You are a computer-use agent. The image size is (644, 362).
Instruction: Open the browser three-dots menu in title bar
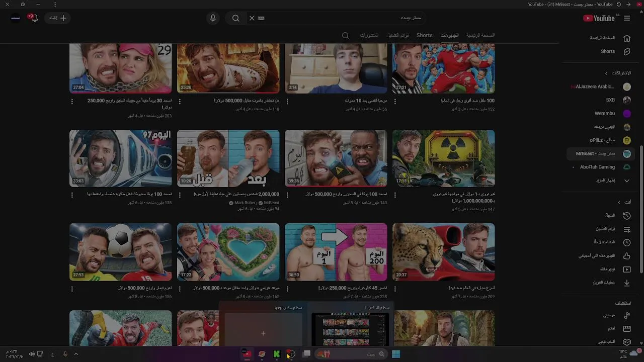55,4
